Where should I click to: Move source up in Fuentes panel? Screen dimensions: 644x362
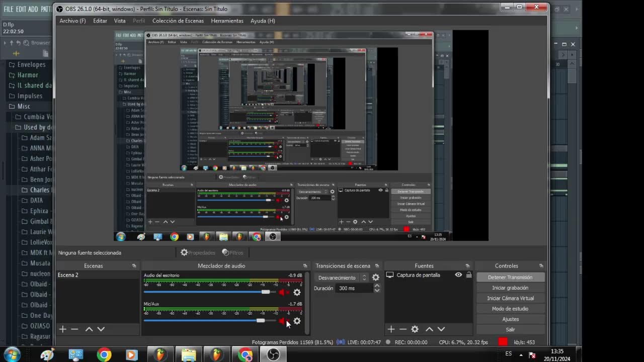point(429,329)
